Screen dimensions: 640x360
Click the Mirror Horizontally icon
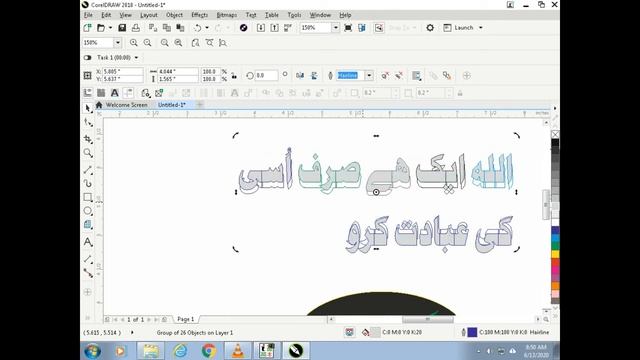[300, 76]
